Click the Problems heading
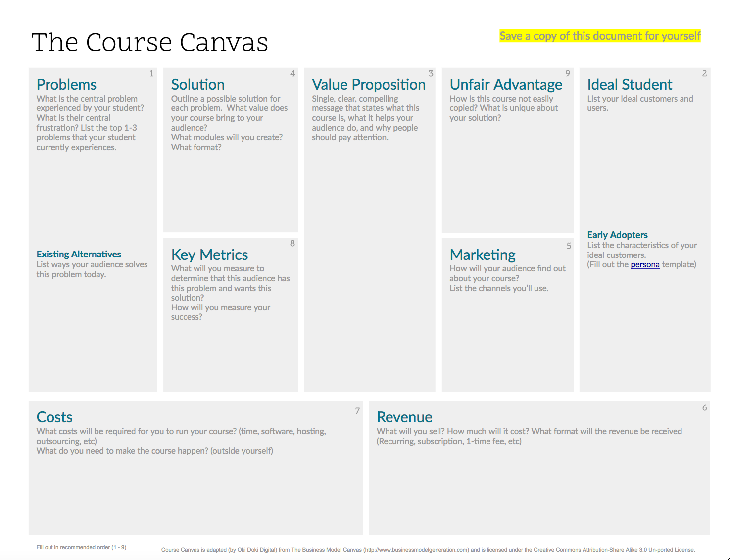Image resolution: width=730 pixels, height=560 pixels. coord(66,84)
